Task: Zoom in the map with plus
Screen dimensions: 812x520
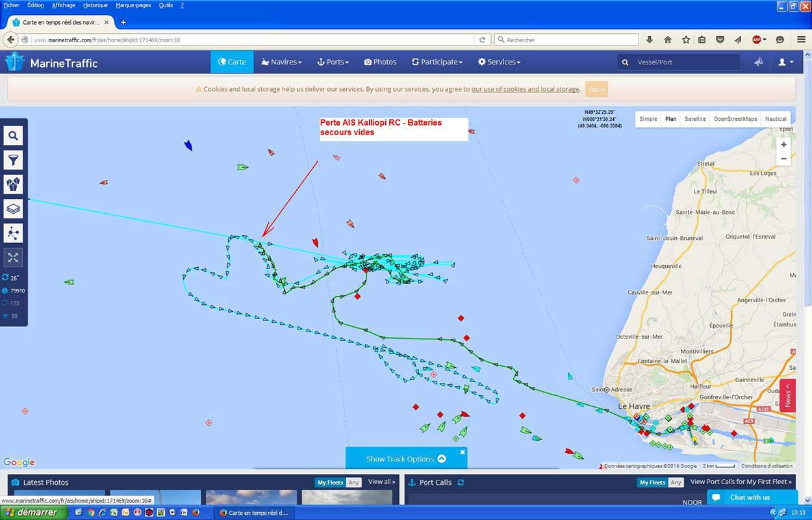Action: click(783, 144)
